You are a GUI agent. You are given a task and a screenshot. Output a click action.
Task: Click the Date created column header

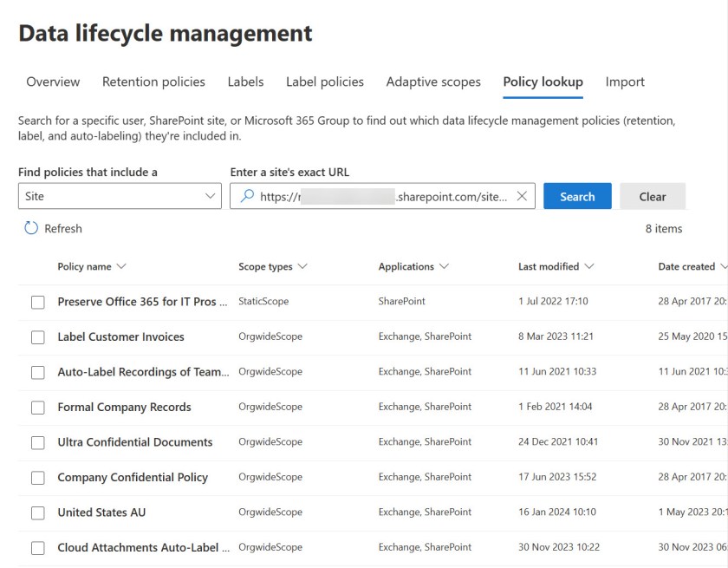686,266
